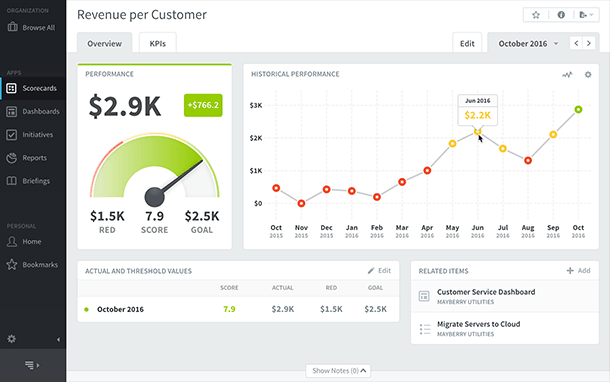This screenshot has height=382, width=610.
Task: Select the October 2016 table row label
Action: coord(120,309)
